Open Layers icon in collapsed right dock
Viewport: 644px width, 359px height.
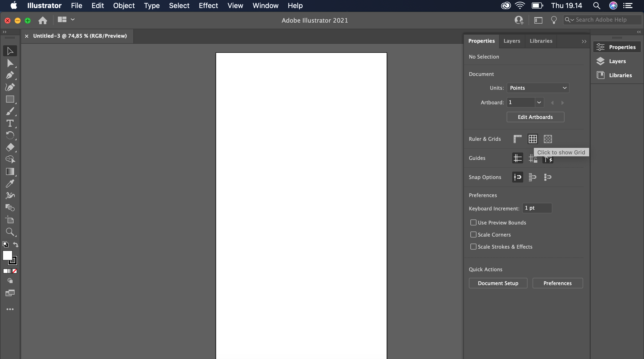[600, 61]
